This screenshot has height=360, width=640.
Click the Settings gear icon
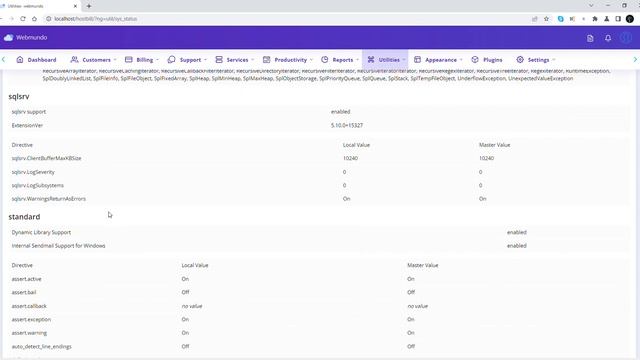point(520,60)
